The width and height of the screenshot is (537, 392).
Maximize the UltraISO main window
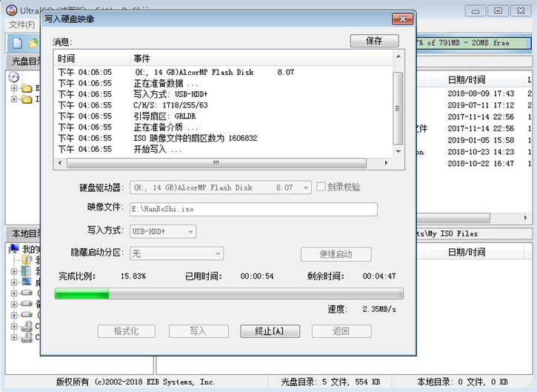498,10
